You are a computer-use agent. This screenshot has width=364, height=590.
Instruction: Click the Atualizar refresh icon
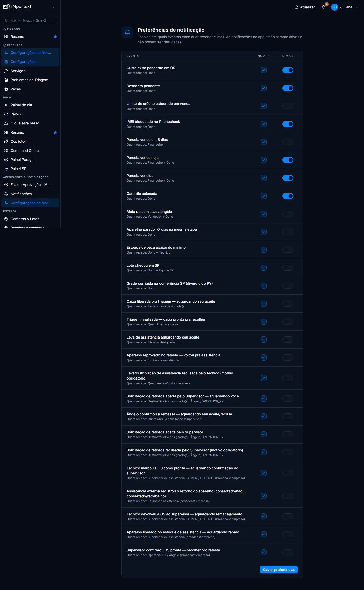point(297,7)
